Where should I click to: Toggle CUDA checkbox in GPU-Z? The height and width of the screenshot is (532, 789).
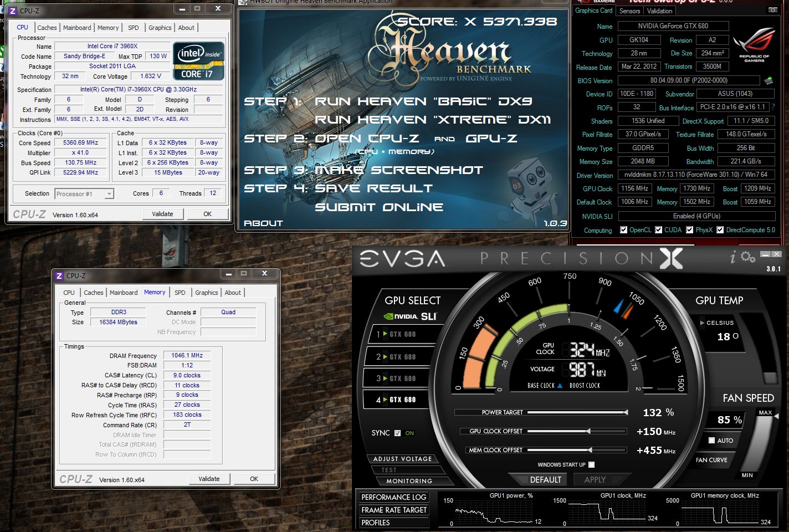[x=659, y=230]
